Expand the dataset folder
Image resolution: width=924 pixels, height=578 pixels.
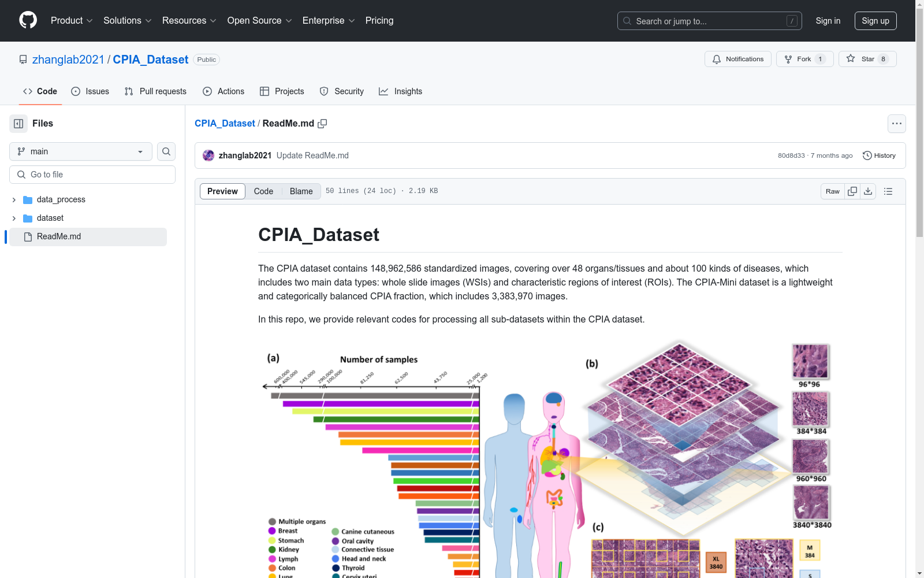point(13,218)
